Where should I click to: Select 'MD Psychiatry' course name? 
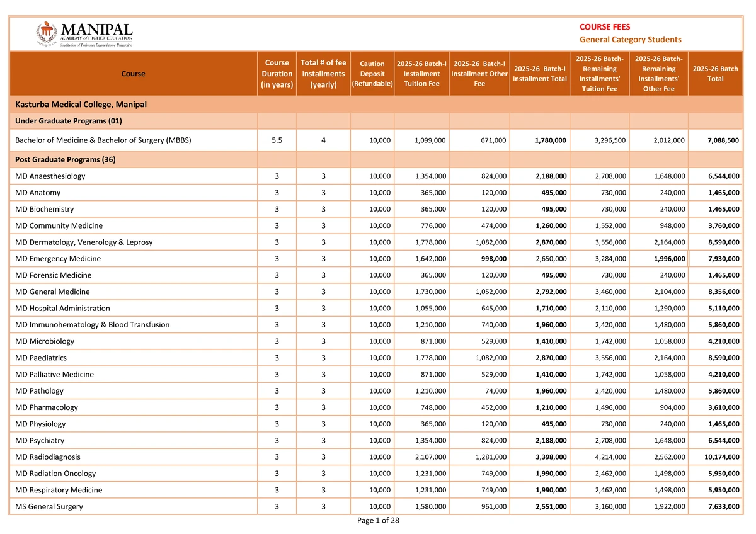[x=40, y=440]
